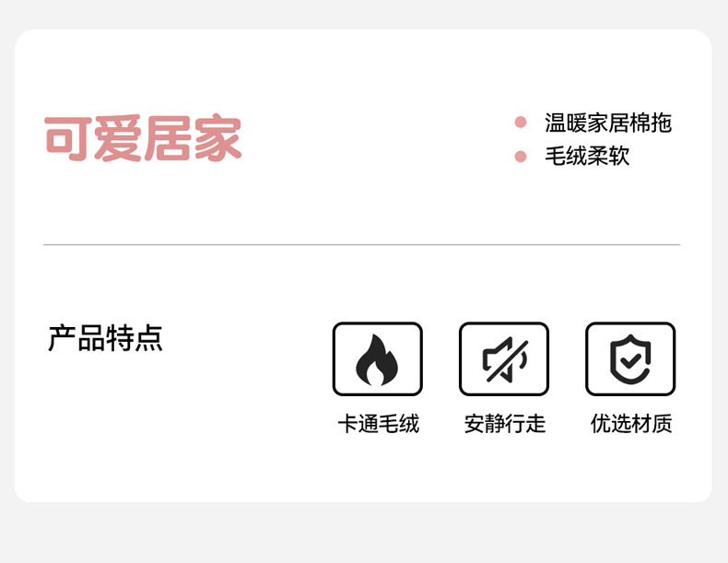
Task: Click the shield checkmark icon box
Action: 630,358
